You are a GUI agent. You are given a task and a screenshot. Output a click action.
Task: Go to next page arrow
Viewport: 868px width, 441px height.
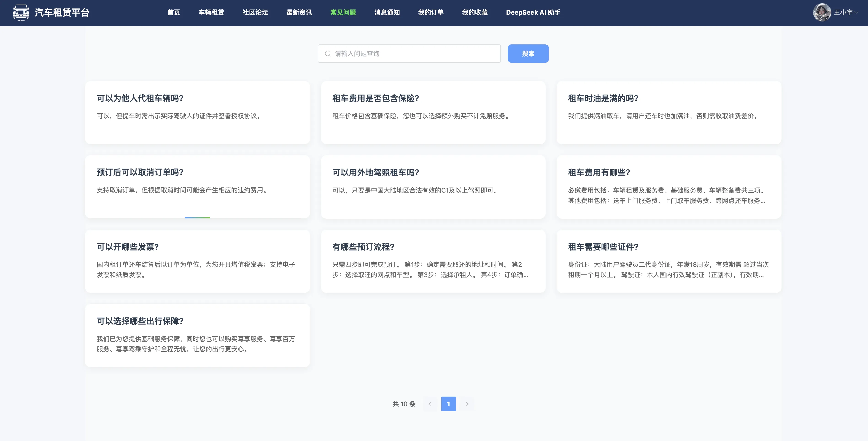pyautogui.click(x=467, y=404)
